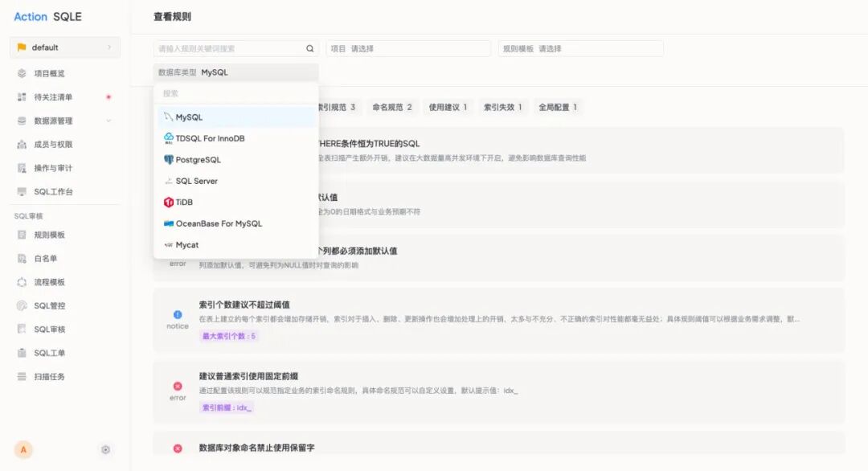Open the 项目 请选择 dropdown
Screen dimensions: 868x471
click(x=408, y=49)
